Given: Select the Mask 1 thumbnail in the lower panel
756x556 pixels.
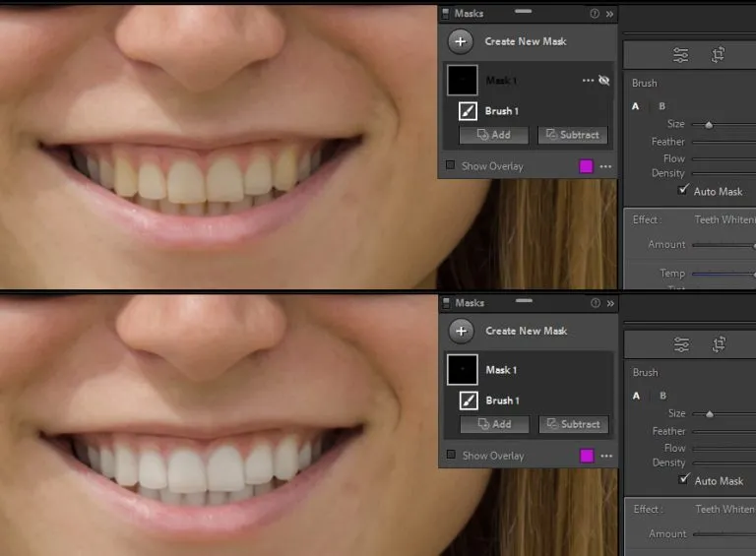Looking at the screenshot, I should click(x=463, y=370).
